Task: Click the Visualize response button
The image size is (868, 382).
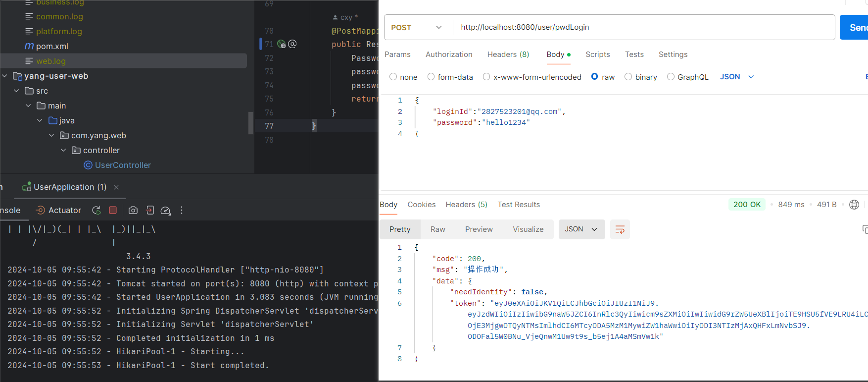Action: point(528,229)
